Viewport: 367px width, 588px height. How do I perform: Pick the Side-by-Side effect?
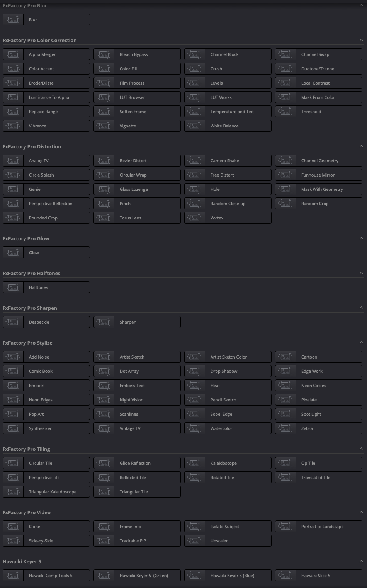tap(46, 541)
